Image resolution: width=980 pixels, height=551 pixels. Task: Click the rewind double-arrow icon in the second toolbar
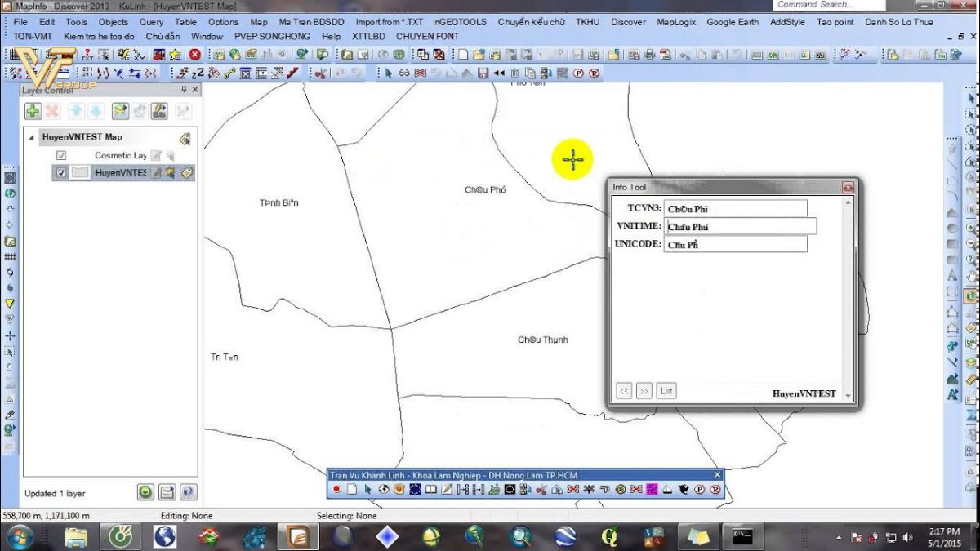[x=498, y=73]
